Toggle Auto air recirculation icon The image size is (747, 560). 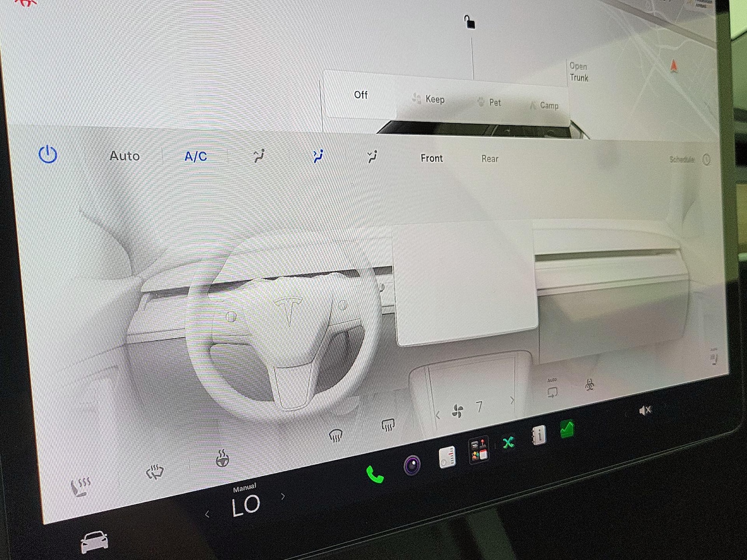[552, 392]
